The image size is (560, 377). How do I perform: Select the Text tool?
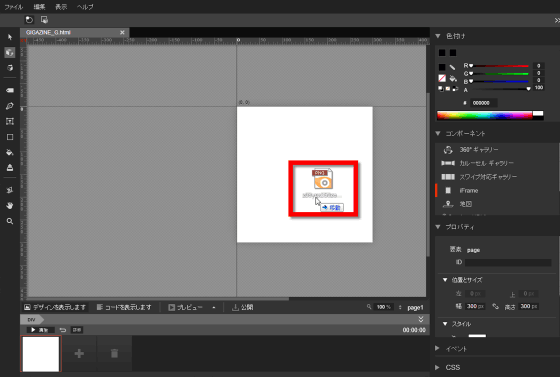point(10,121)
